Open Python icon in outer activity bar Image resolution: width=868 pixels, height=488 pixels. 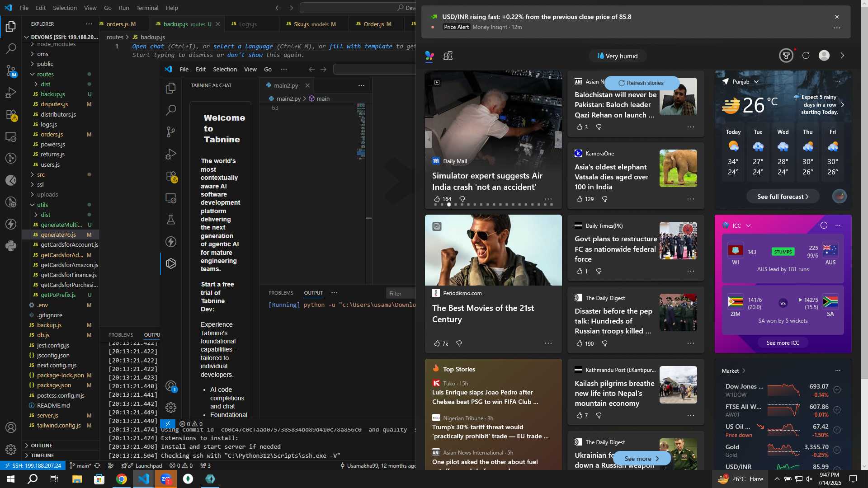coord(11,246)
